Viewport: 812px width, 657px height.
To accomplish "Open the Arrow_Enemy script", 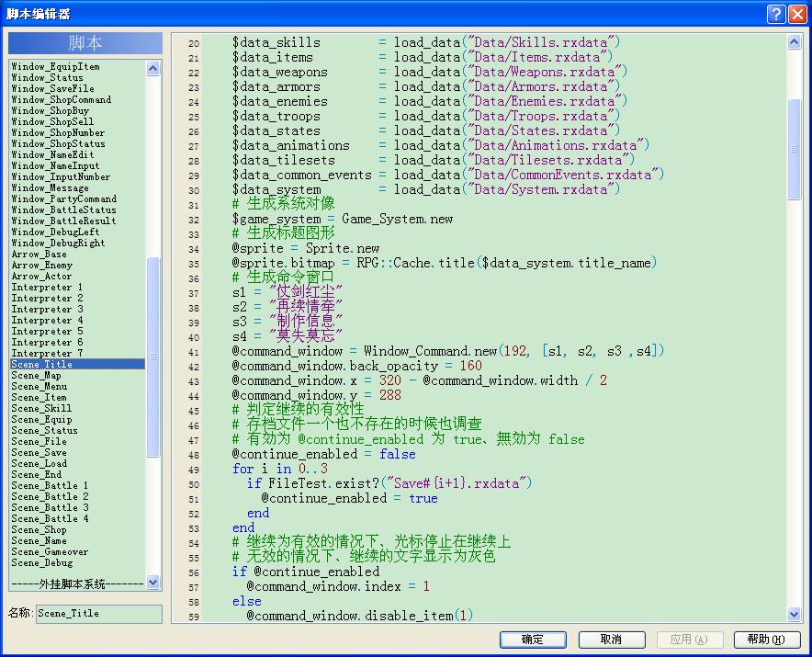I will point(42,265).
